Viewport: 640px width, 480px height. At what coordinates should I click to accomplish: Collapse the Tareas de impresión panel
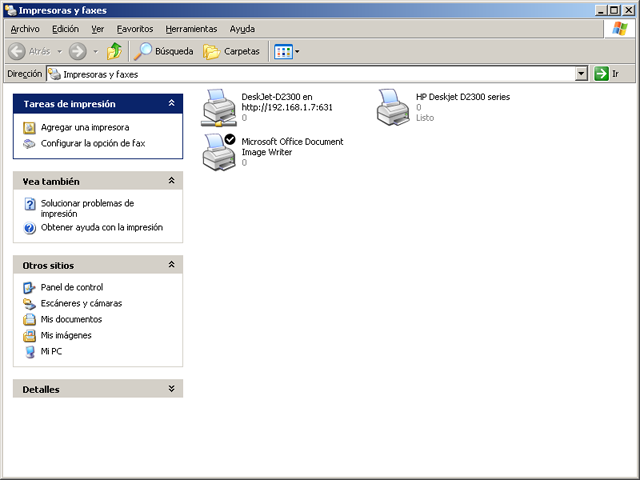click(x=171, y=103)
